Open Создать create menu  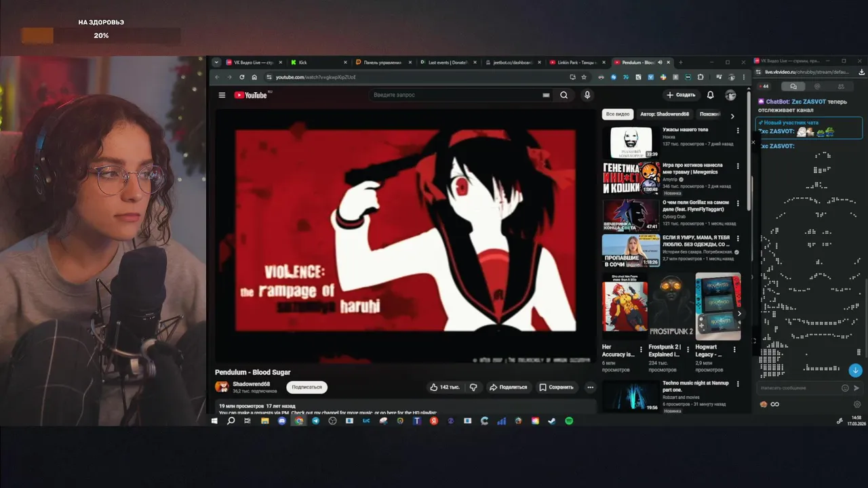coord(681,95)
